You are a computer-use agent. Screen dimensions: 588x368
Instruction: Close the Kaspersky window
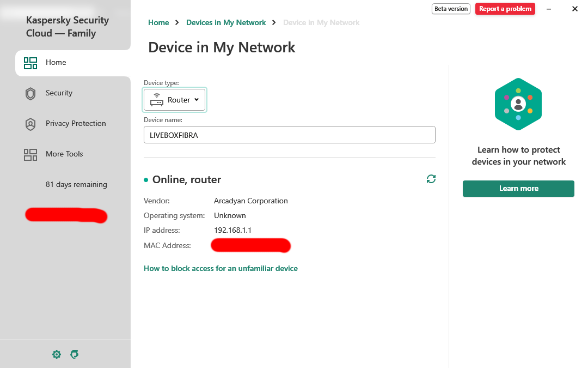point(574,9)
